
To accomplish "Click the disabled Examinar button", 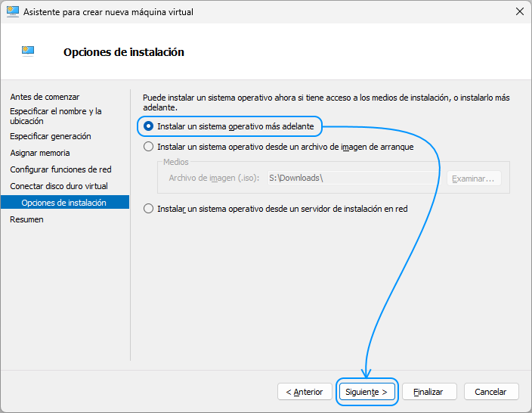I will (x=474, y=179).
